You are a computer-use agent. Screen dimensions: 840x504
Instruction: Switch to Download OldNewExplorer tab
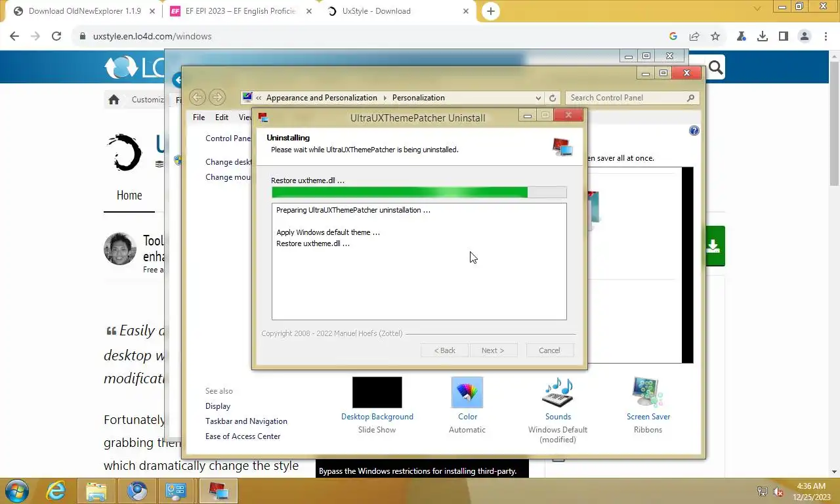click(85, 11)
